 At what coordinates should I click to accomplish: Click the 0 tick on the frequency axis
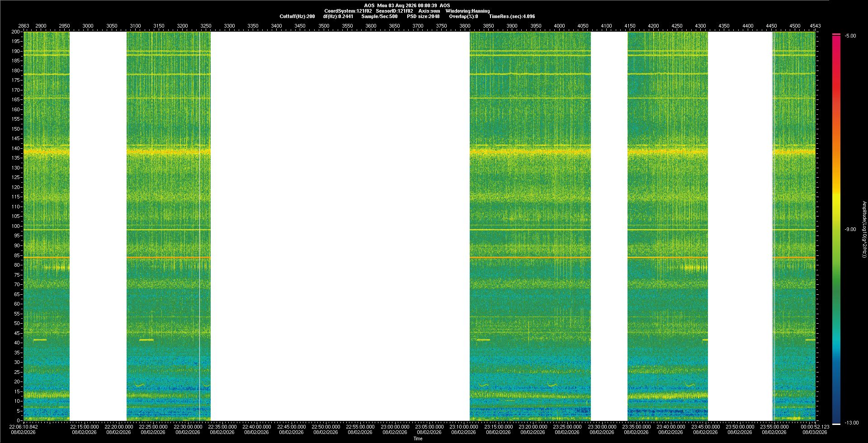point(19,420)
